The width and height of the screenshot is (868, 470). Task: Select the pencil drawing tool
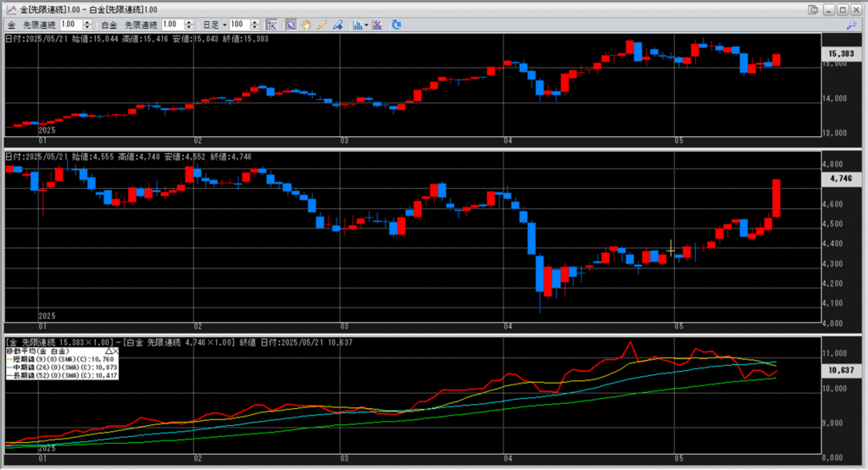321,25
